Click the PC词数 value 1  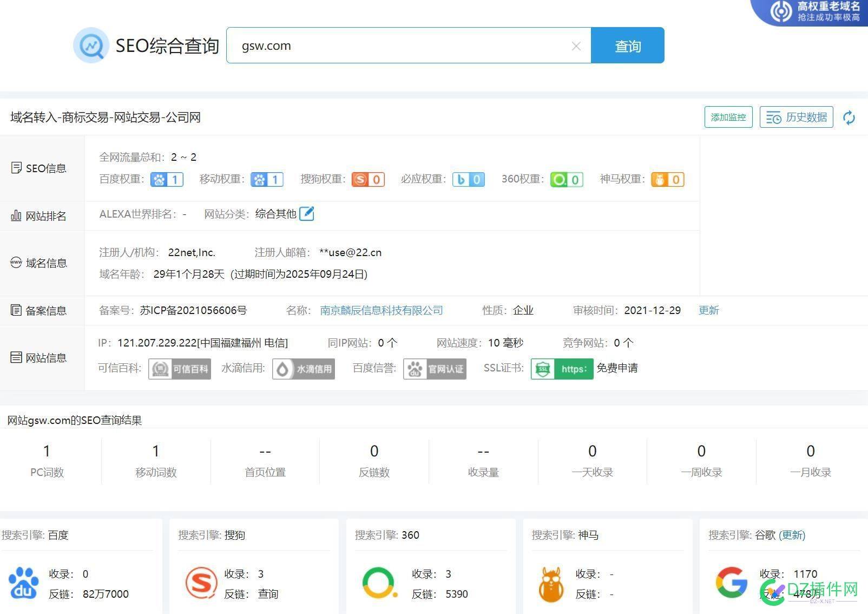pos(47,451)
